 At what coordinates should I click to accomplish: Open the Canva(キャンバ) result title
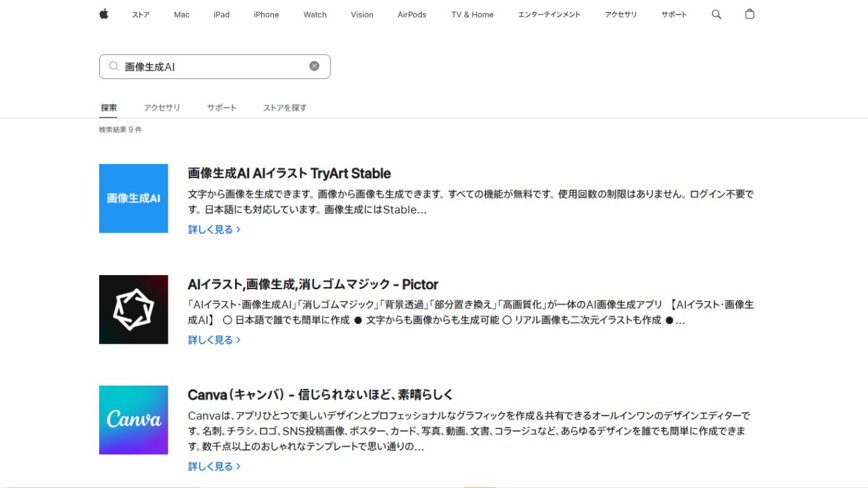point(320,395)
